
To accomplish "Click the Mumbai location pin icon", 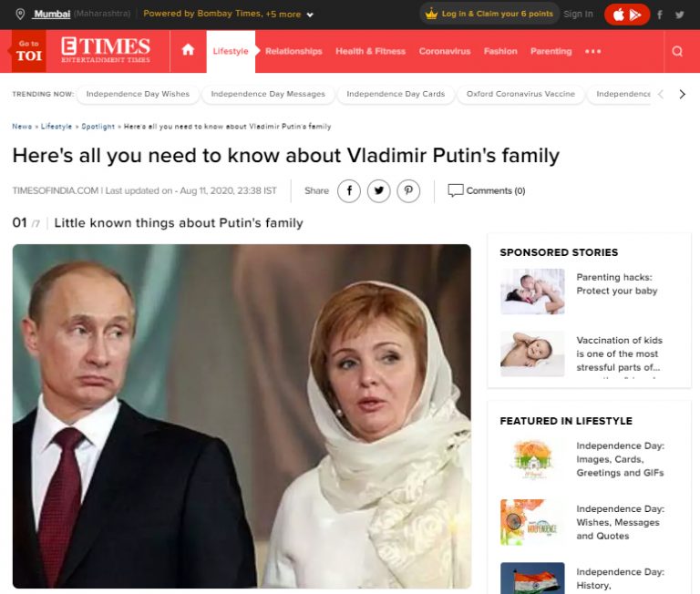I will pyautogui.click(x=20, y=14).
